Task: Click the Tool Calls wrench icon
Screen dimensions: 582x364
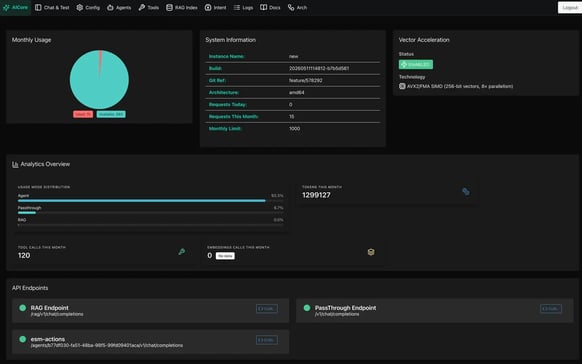Action: coord(182,252)
